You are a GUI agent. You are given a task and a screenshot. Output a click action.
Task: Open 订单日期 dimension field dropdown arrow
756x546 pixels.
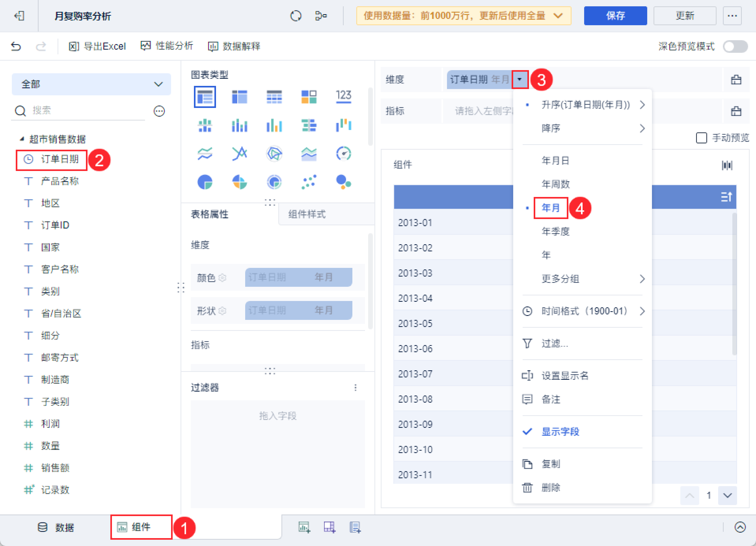[x=519, y=79]
